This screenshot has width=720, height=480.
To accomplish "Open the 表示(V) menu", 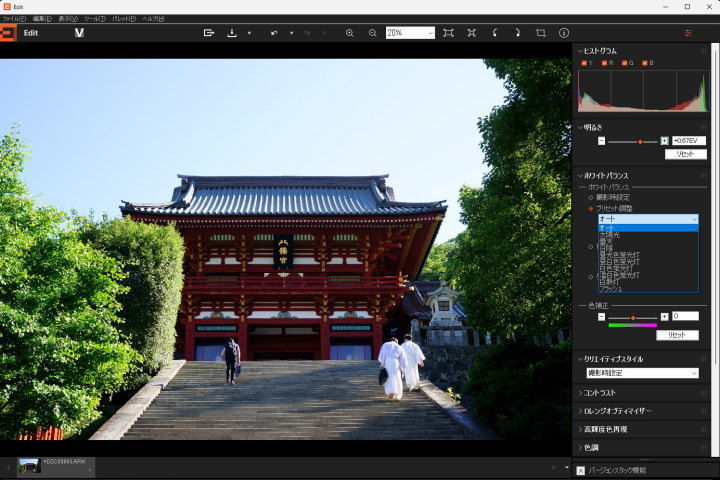I will (68, 19).
